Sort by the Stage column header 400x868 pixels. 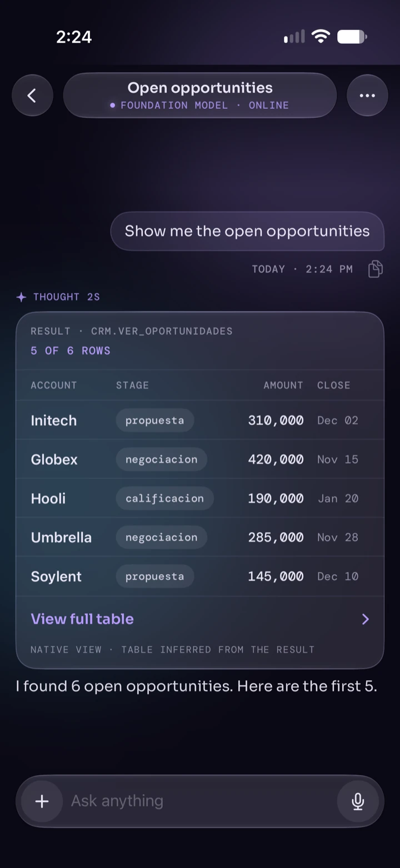(x=132, y=385)
